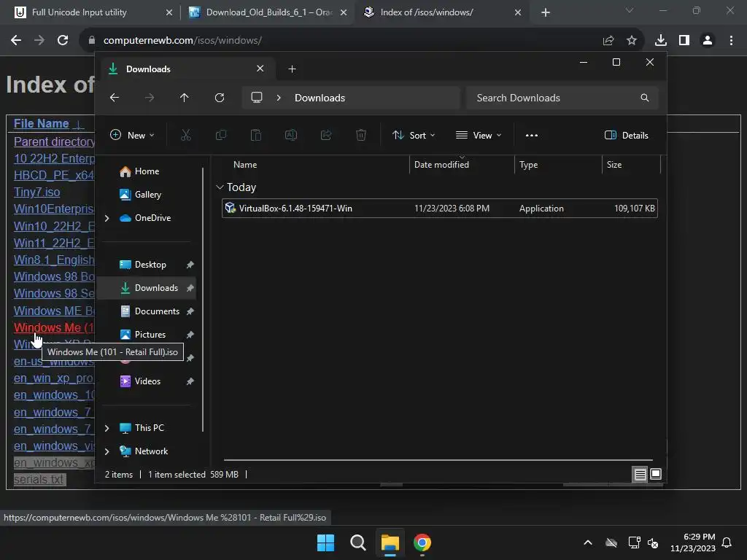The image size is (747, 560).
Task: Expand the This PC tree node
Action: click(x=107, y=428)
